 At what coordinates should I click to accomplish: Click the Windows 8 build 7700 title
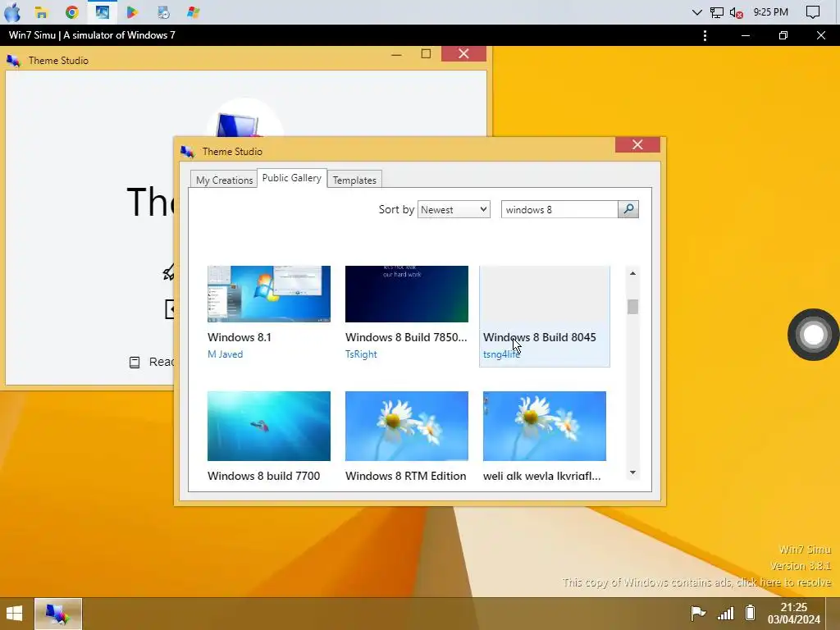[x=263, y=476]
